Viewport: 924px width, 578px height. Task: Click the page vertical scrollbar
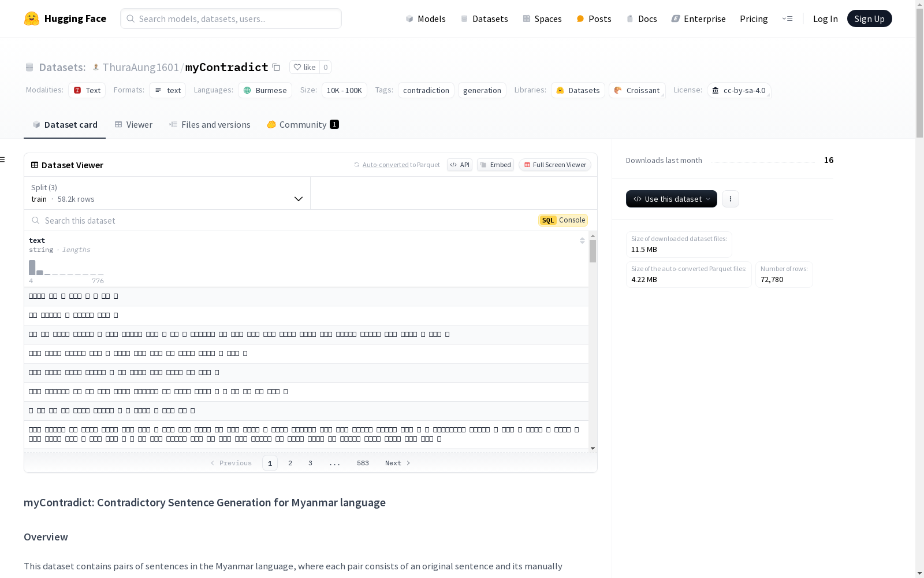pyautogui.click(x=919, y=74)
